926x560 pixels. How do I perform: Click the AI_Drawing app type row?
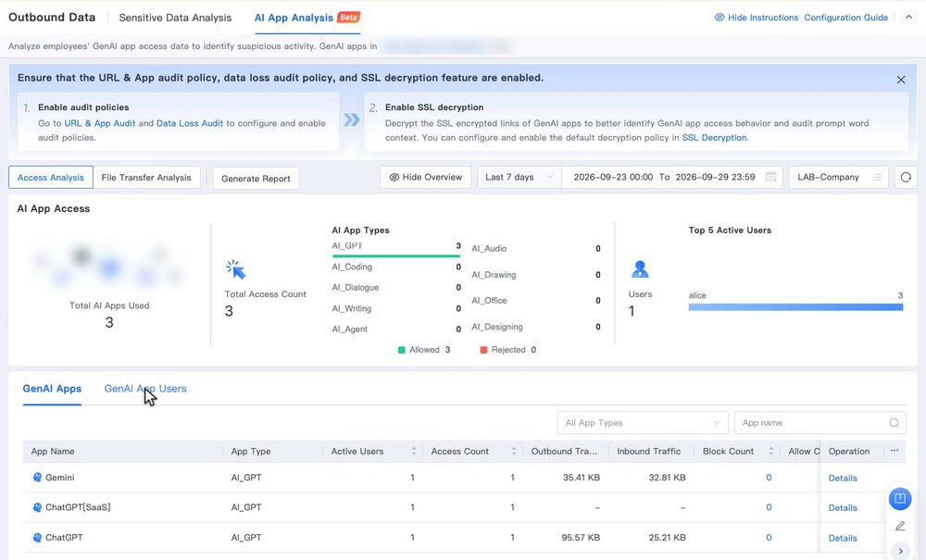click(536, 275)
